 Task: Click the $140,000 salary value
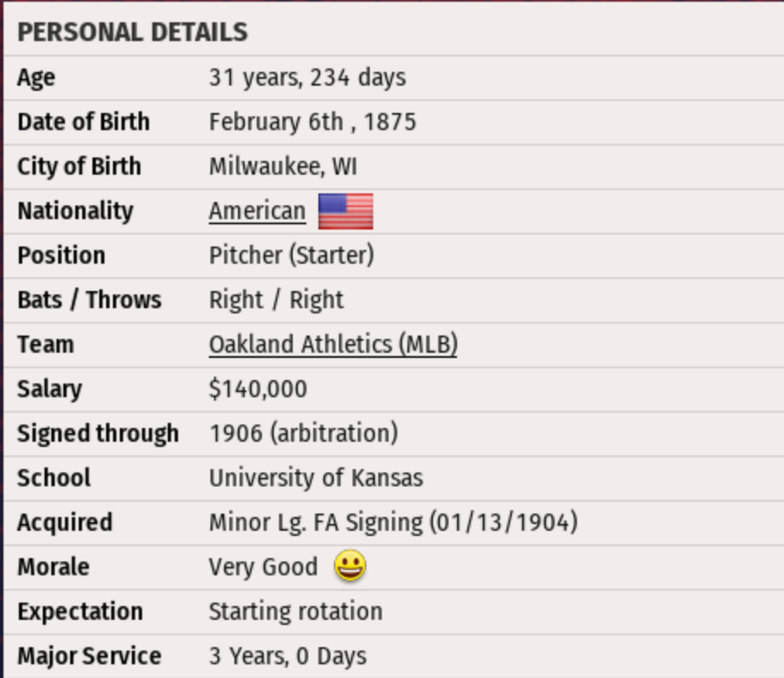click(258, 389)
